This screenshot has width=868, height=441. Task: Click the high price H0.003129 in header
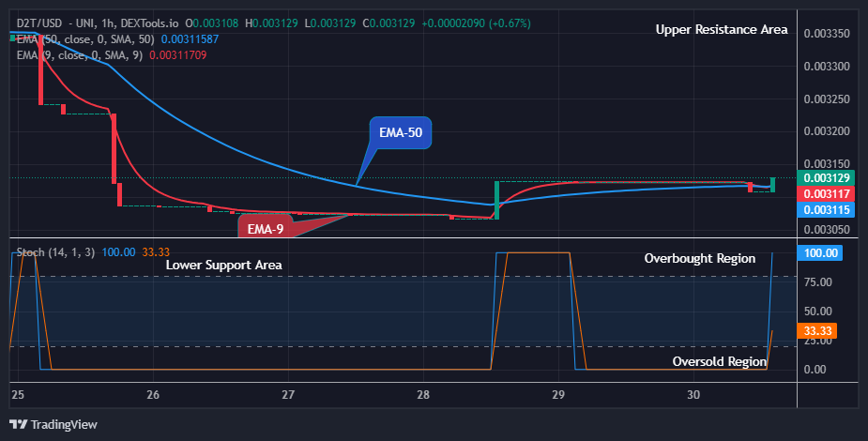coord(271,23)
